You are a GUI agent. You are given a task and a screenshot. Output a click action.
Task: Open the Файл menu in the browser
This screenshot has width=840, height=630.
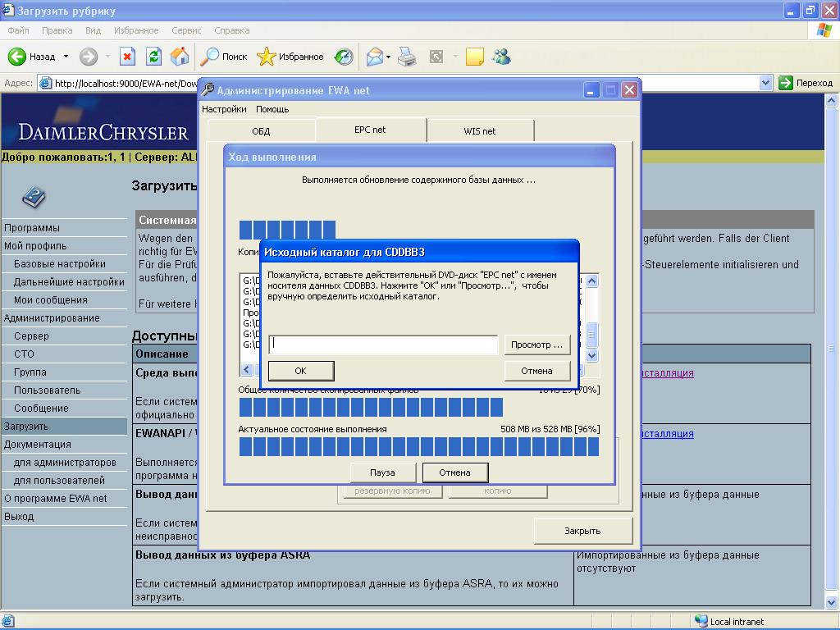click(x=18, y=30)
